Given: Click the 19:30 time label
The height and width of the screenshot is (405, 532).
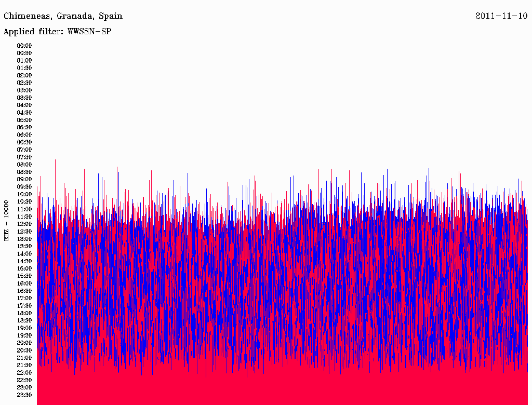Looking at the screenshot, I should [x=24, y=335].
